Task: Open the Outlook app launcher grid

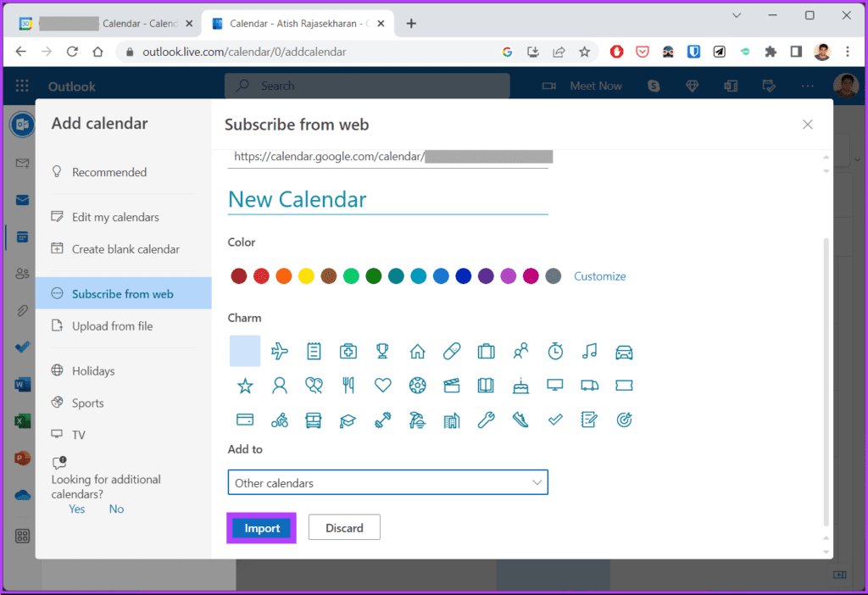Action: point(22,86)
